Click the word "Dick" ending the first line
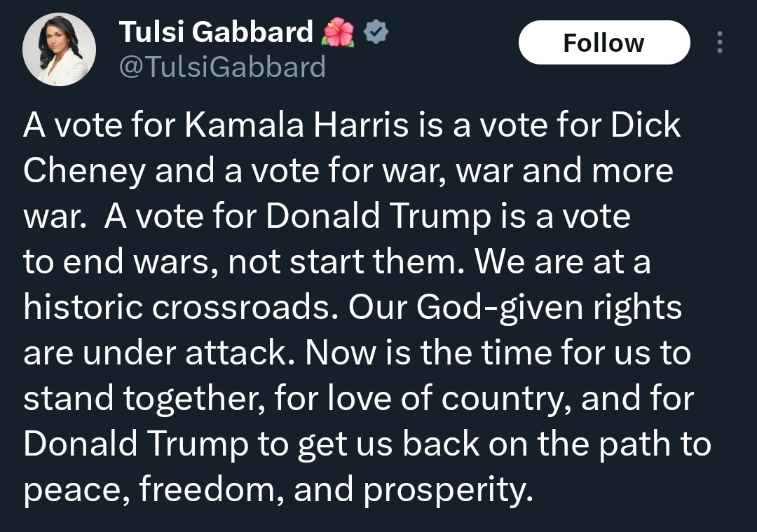Image resolution: width=757 pixels, height=532 pixels. click(x=646, y=125)
